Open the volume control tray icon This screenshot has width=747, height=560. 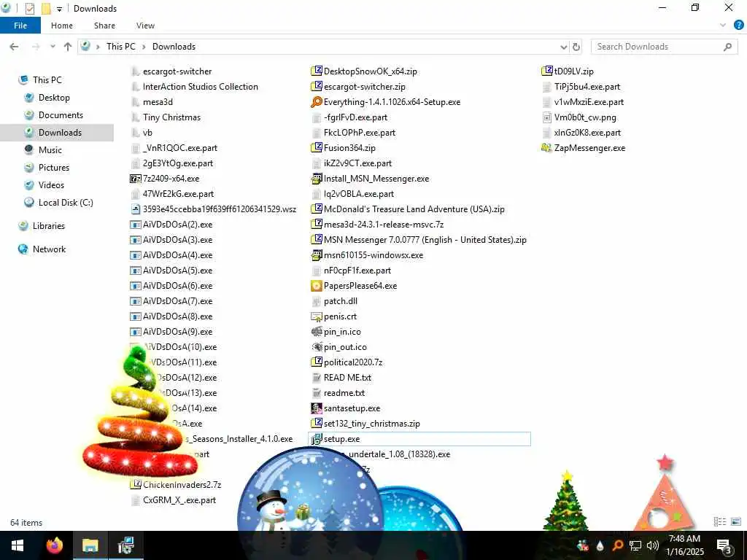(x=653, y=545)
